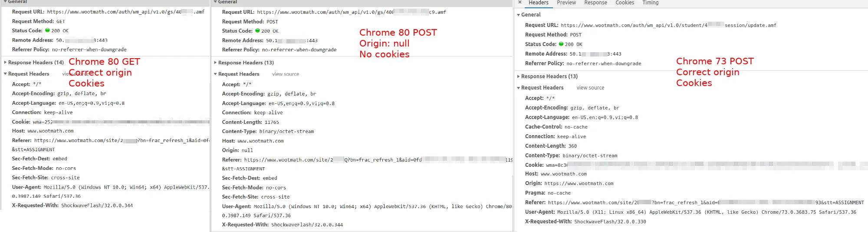Select Content-Type: binary/octet-stream in the right panel
Screen dimensions: 868x232
click(x=571, y=156)
